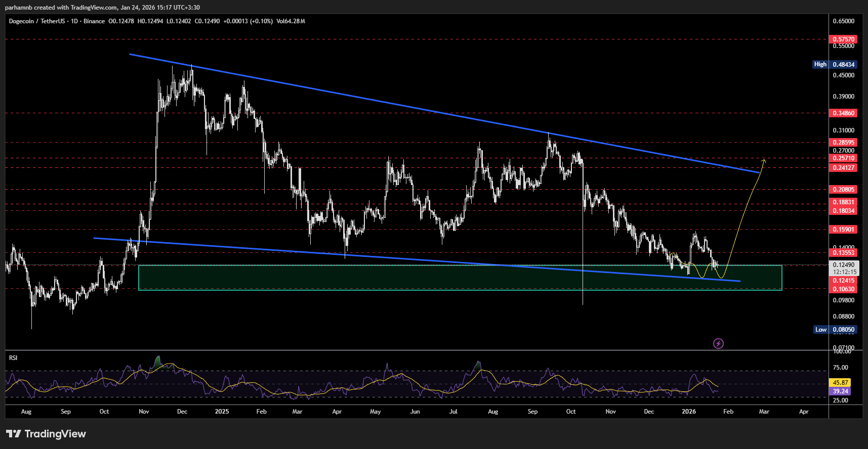Viewport: 868px width, 449px height.
Task: Click the purple RSI value tag 39.24
Action: point(840,391)
